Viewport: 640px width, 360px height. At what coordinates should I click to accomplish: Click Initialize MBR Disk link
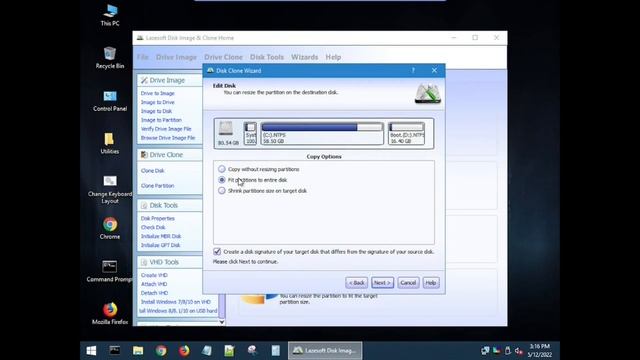pos(161,236)
